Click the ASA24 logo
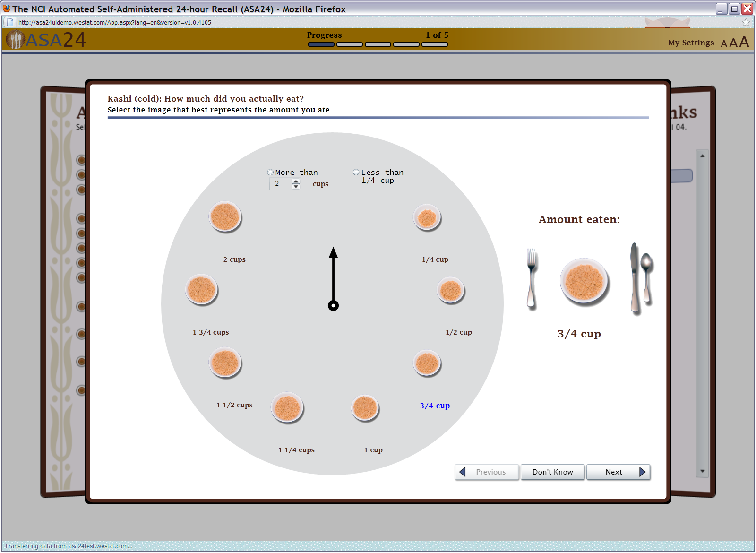 pos(46,40)
